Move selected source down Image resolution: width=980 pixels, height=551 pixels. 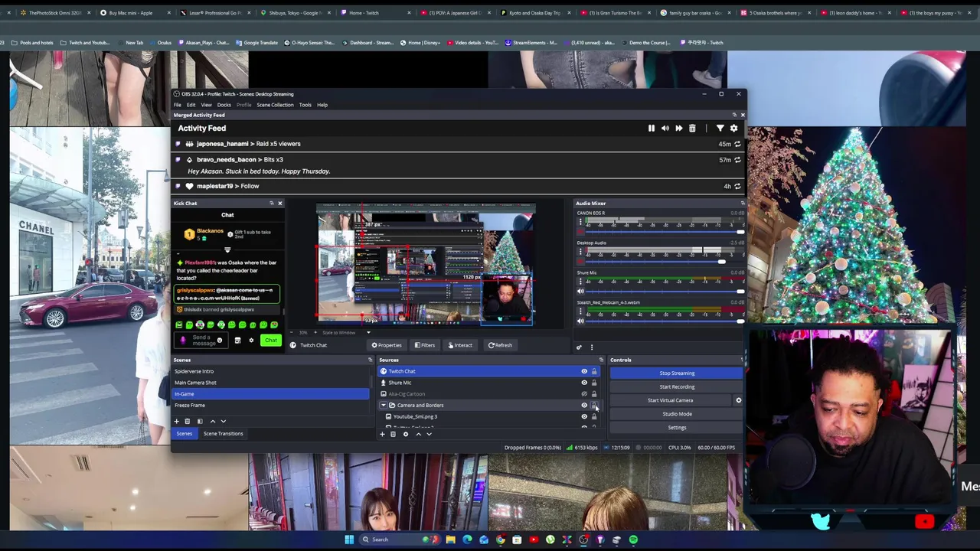pyautogui.click(x=429, y=434)
